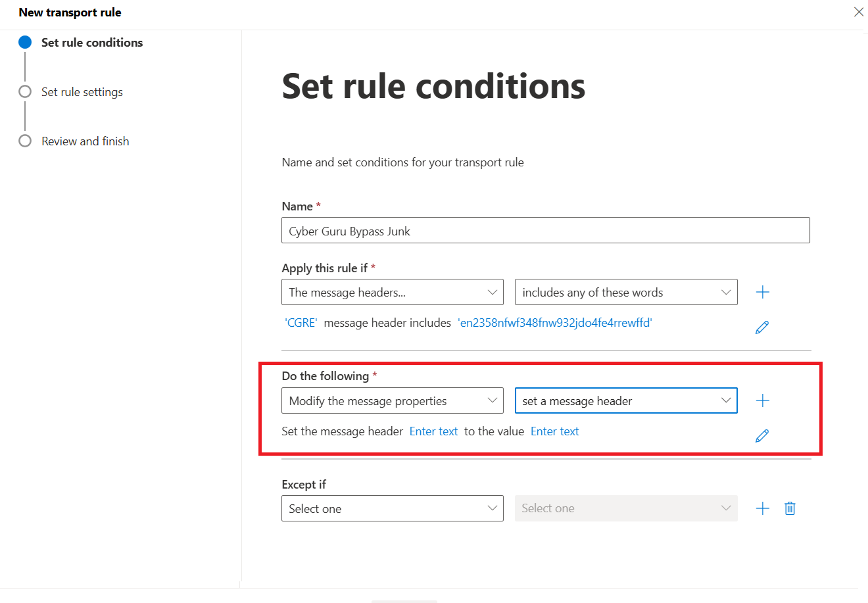Click 'Enter text' link after 'to the value'
This screenshot has width=868, height=603.
pyautogui.click(x=555, y=431)
